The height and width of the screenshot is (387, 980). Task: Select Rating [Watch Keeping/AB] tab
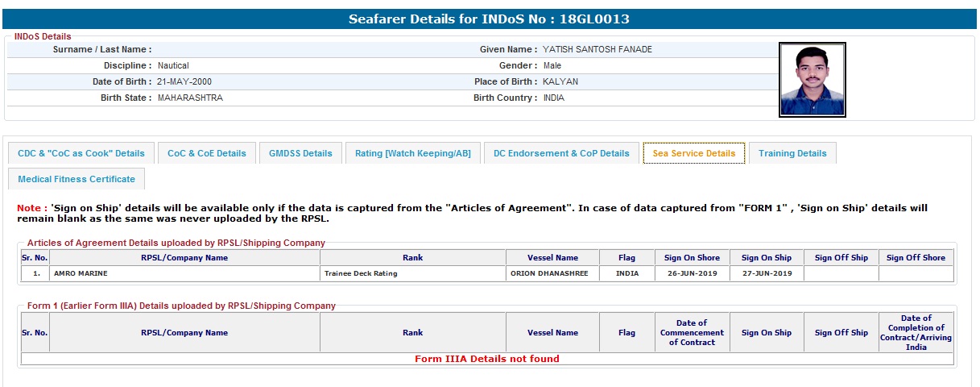(412, 153)
